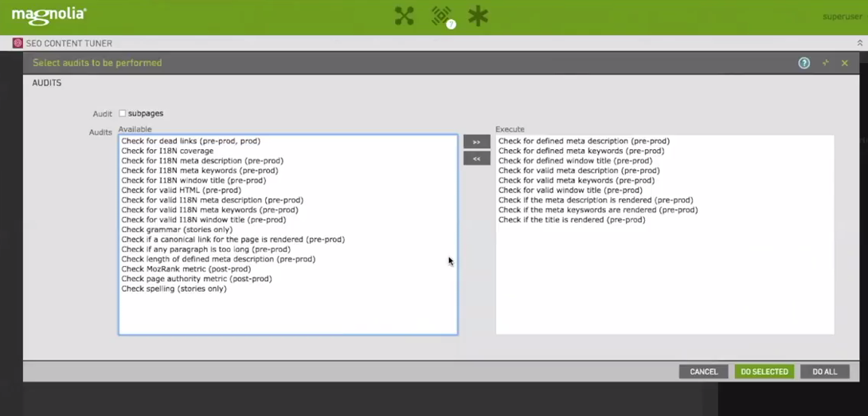Select 'Check spelling (stories only)' in Available
868x416 pixels.
coord(174,288)
